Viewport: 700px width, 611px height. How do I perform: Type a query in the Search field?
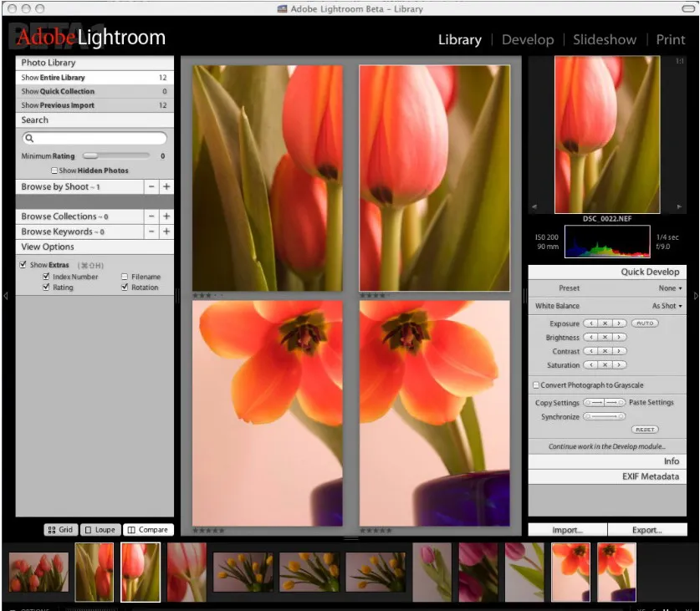(95, 137)
